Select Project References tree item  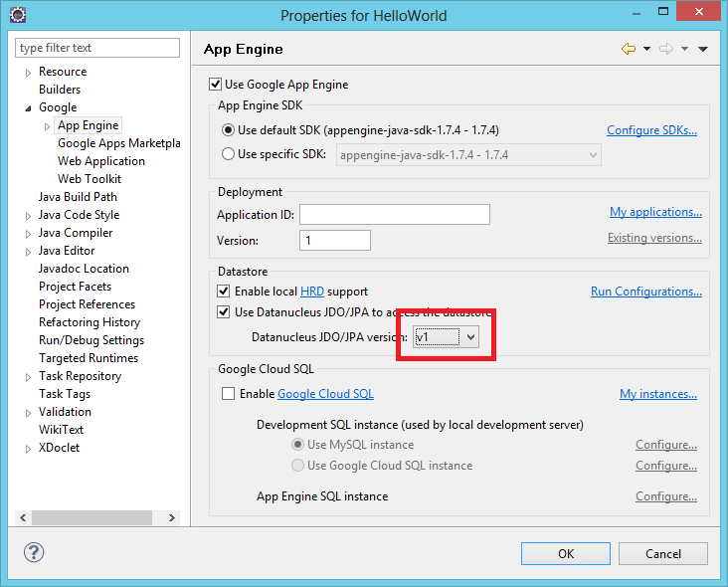pos(87,304)
